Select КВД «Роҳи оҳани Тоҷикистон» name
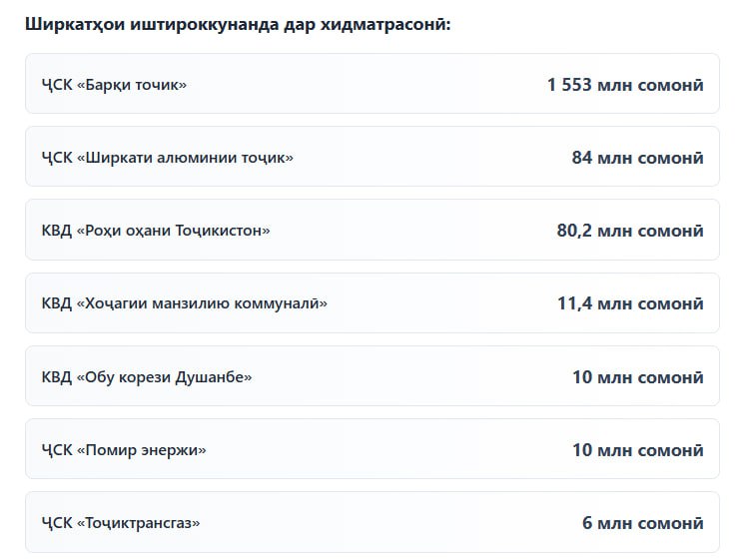The width and height of the screenshot is (747, 560). [x=156, y=231]
